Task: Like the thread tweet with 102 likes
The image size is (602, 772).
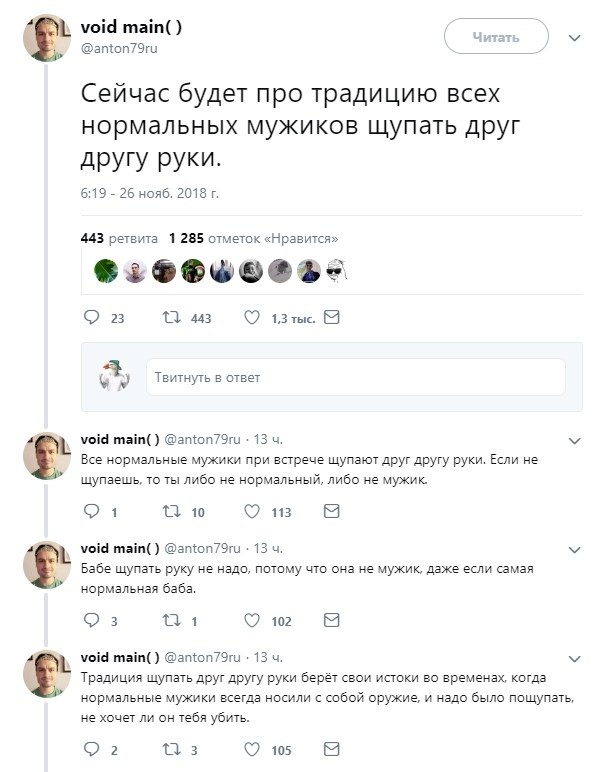Action: tap(255, 621)
